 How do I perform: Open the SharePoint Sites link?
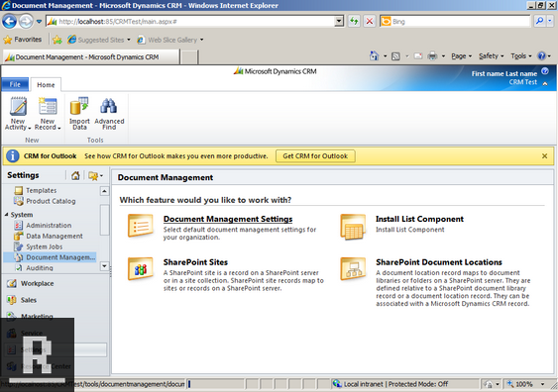pos(195,262)
